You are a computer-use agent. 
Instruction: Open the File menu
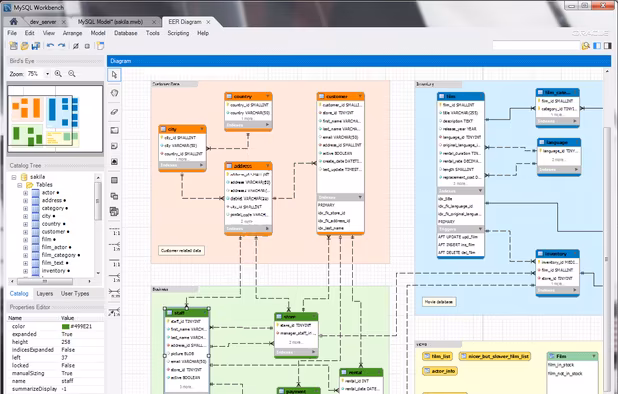click(12, 33)
